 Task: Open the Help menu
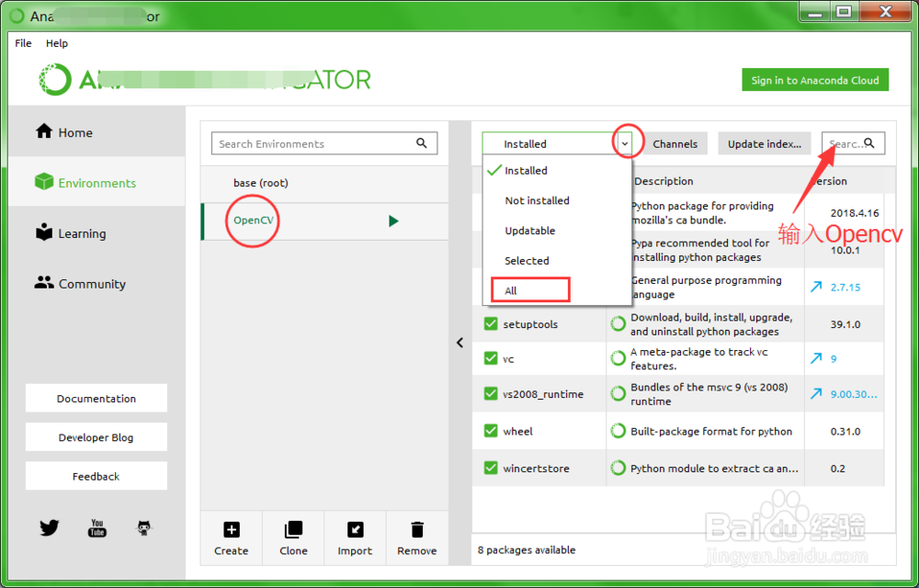tap(57, 43)
